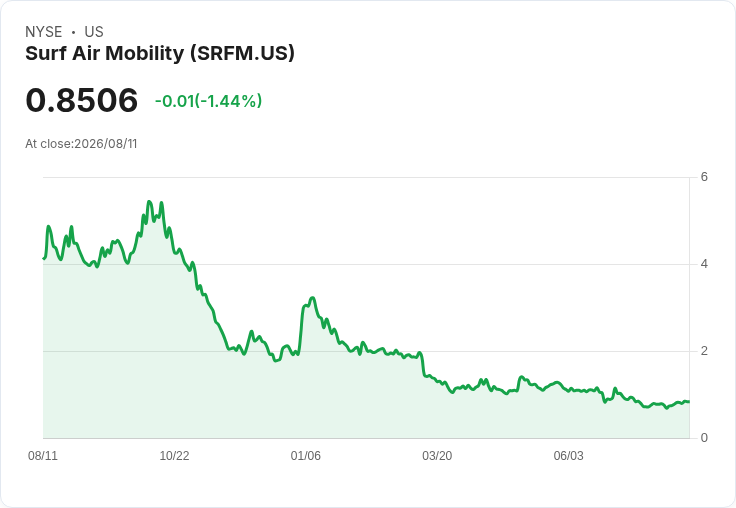Click the chart's highest peak near 5.4

point(149,202)
